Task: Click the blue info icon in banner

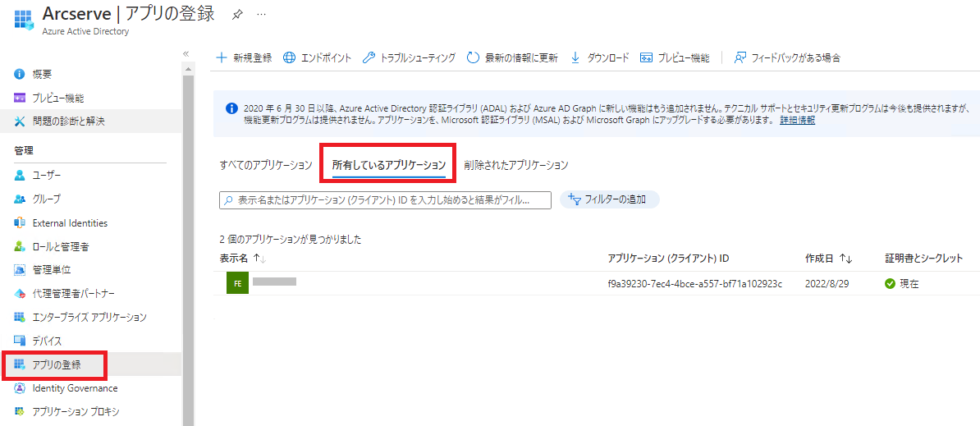Action: 231,108
